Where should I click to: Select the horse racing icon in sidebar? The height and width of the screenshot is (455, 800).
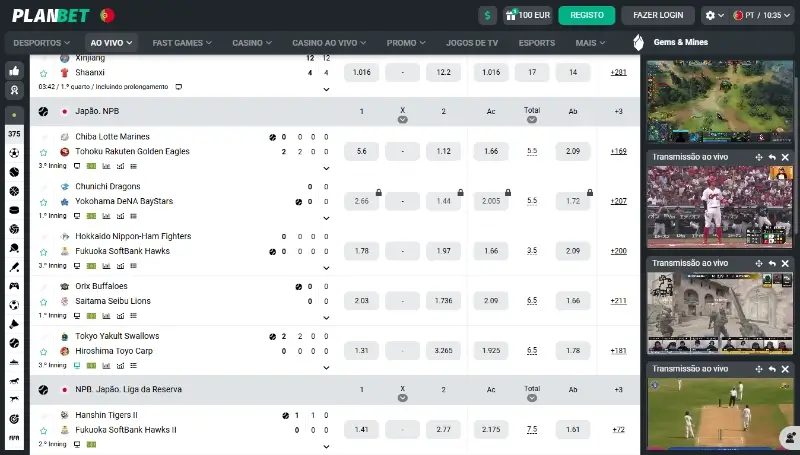click(x=14, y=380)
